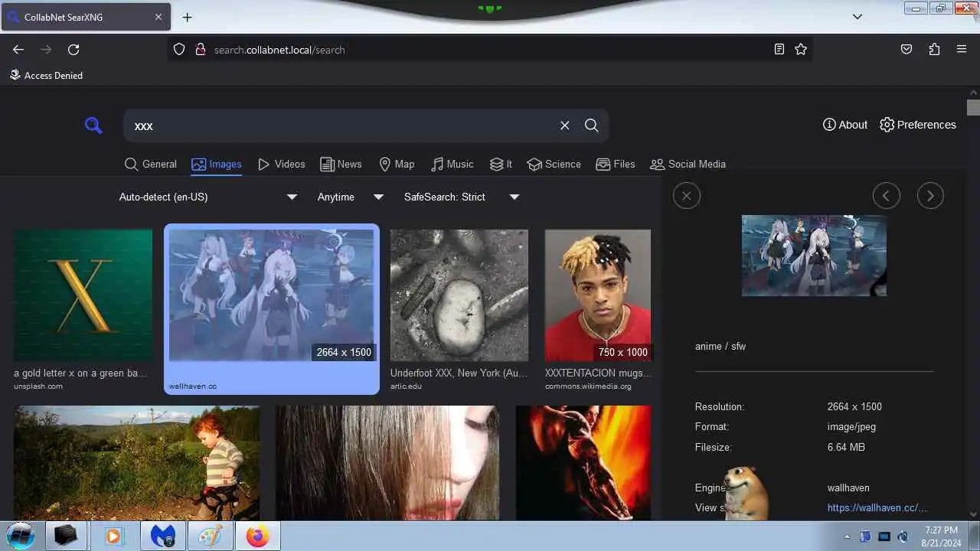
Task: Click the site security padlock icon
Action: [x=201, y=49]
